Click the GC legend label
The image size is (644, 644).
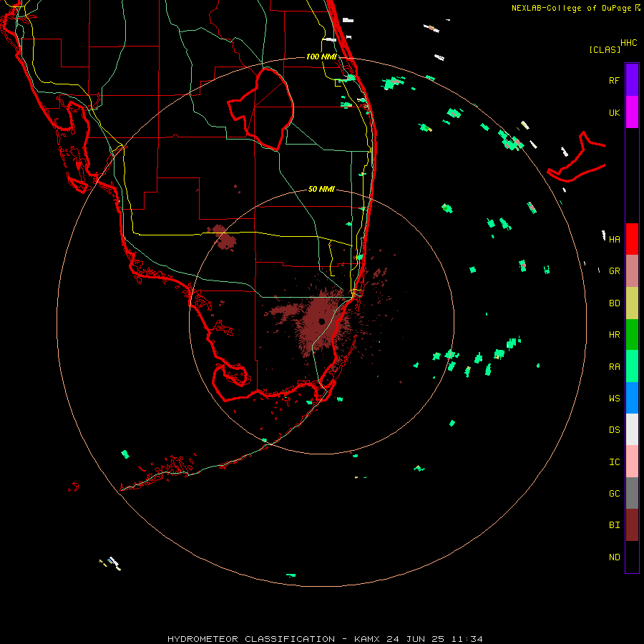(614, 493)
